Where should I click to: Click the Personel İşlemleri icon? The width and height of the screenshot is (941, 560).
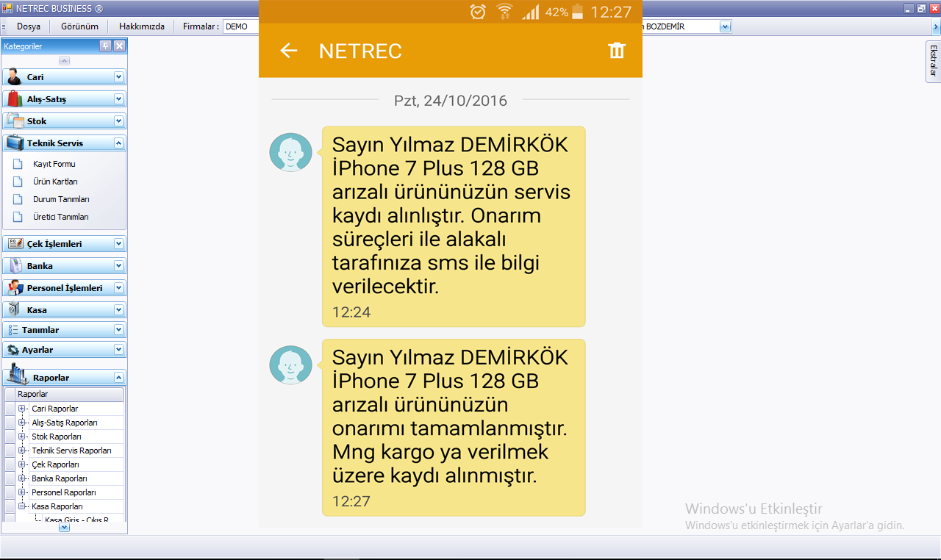(15, 287)
